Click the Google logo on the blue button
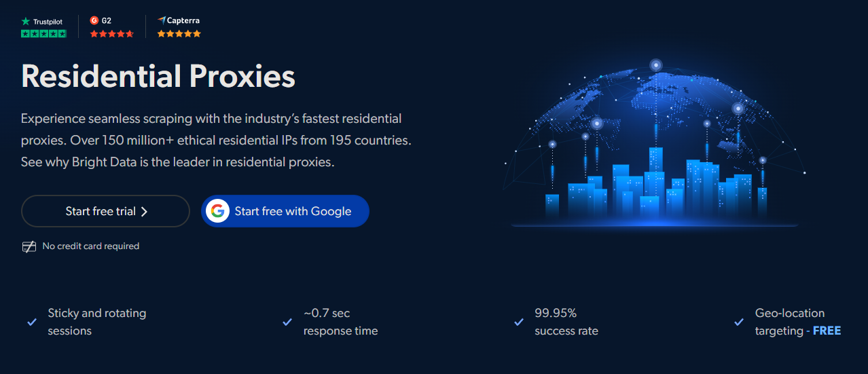This screenshot has width=868, height=374. (217, 211)
